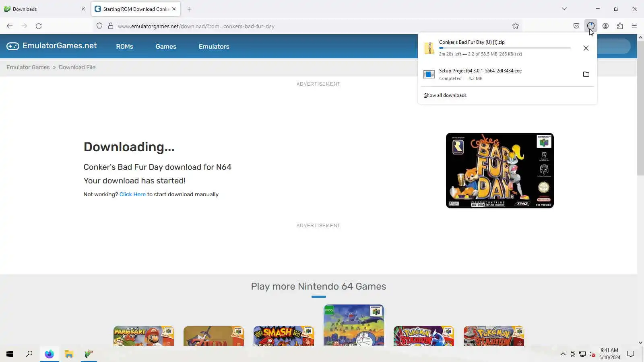
Task: Open Firefox application hamburger menu
Action: [x=634, y=26]
